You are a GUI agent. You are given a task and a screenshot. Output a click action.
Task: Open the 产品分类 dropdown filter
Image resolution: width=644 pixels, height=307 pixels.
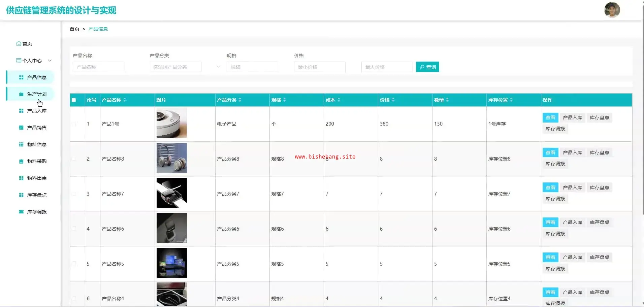[x=185, y=67]
